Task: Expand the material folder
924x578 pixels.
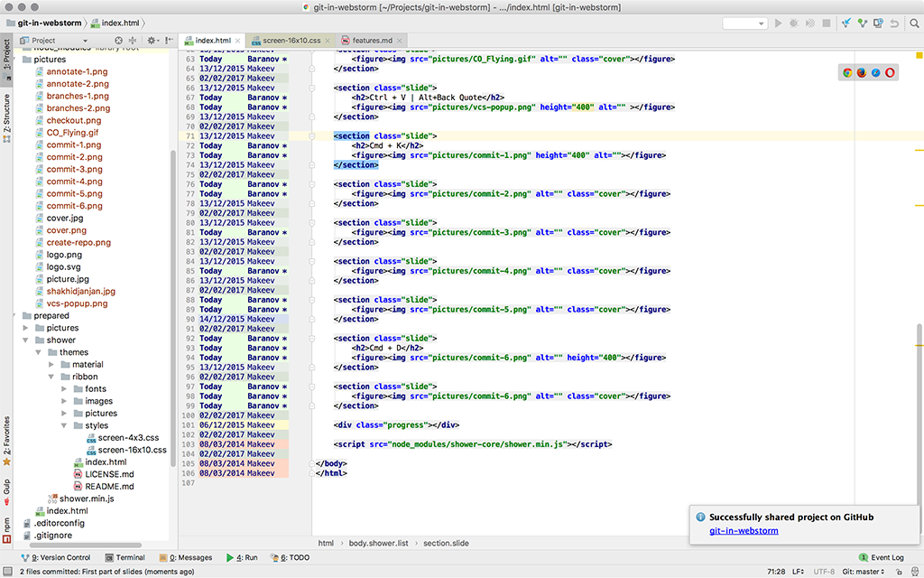Action: click(51, 365)
